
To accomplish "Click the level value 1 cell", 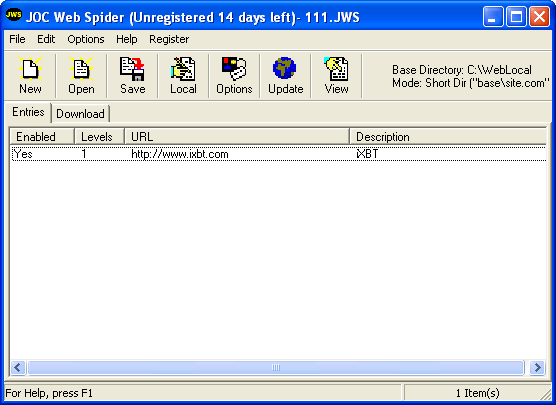I will point(84,154).
